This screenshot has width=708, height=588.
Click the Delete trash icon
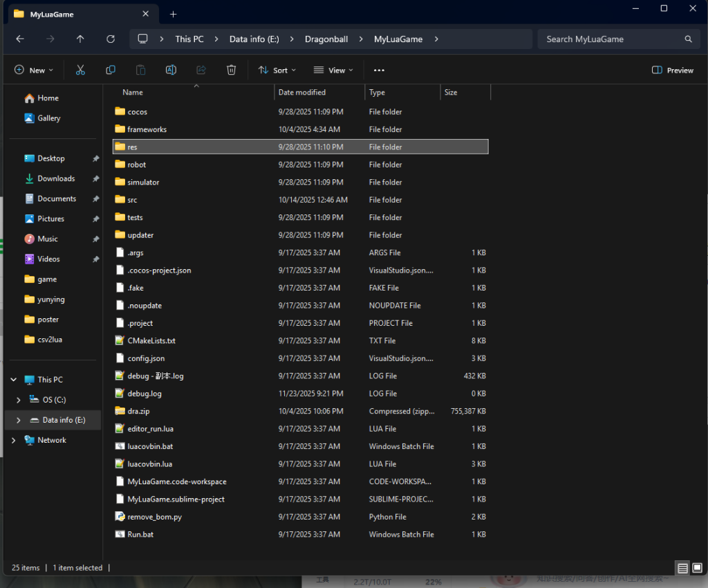232,70
